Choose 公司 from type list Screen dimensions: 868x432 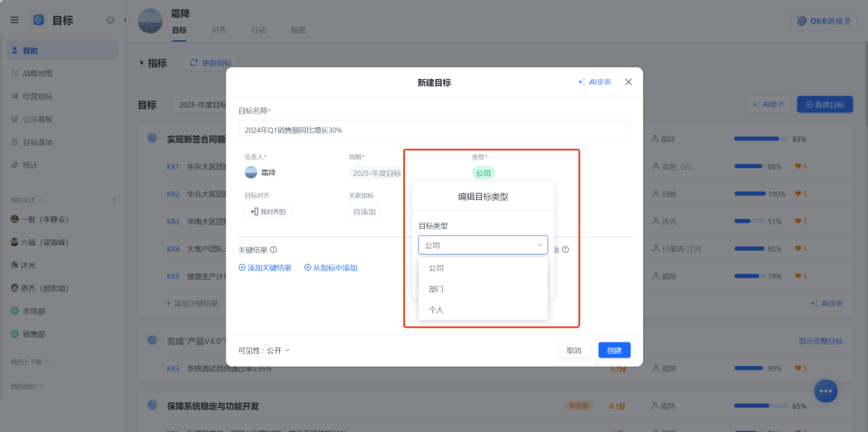[x=483, y=268]
